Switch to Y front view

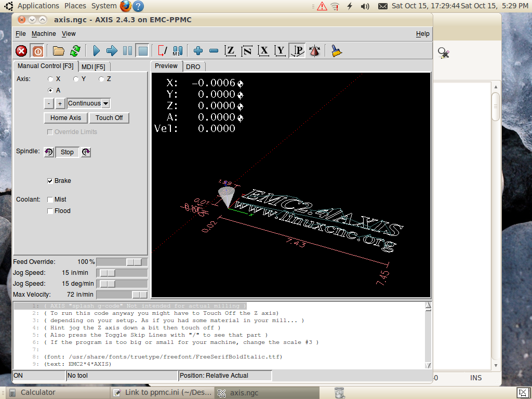(x=280, y=51)
